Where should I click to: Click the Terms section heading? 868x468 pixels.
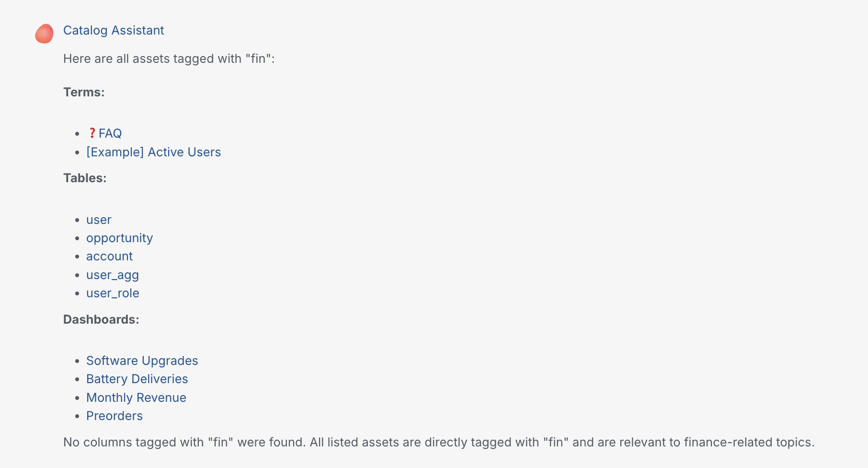[84, 92]
